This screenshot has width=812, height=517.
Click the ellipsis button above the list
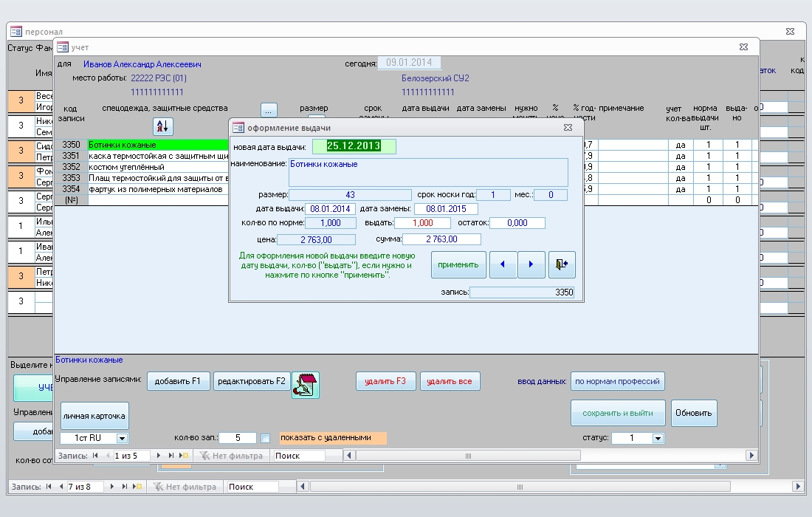click(269, 110)
